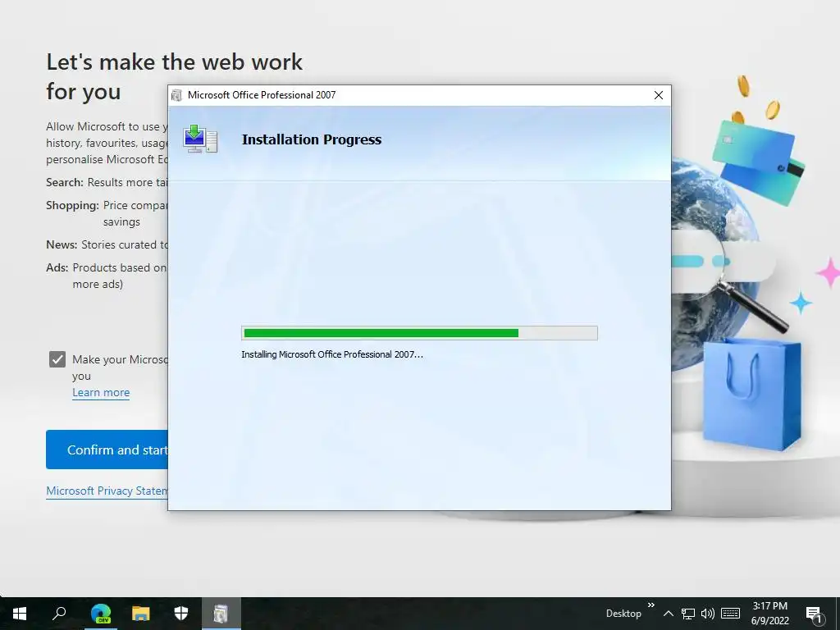Viewport: 840px width, 630px height.
Task: Click 'Confirm and start' button in Edge
Action: click(107, 450)
